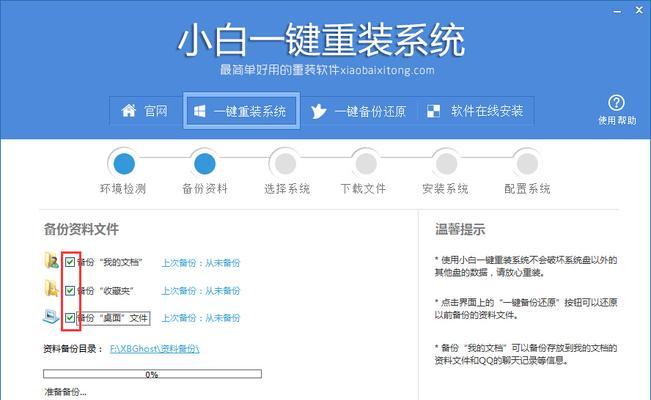Click the checkered square icon of 软件在线安装
This screenshot has width=651, height=400.
point(433,111)
